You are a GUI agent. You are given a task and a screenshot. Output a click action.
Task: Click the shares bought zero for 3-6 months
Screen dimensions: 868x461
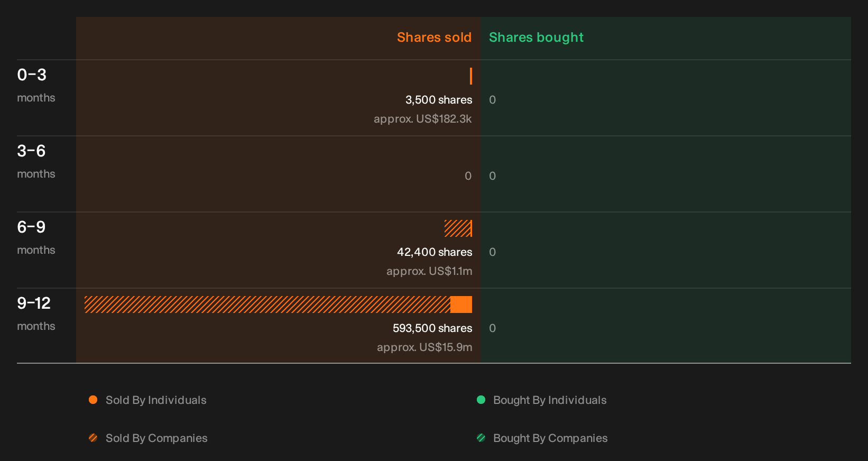pyautogui.click(x=492, y=176)
